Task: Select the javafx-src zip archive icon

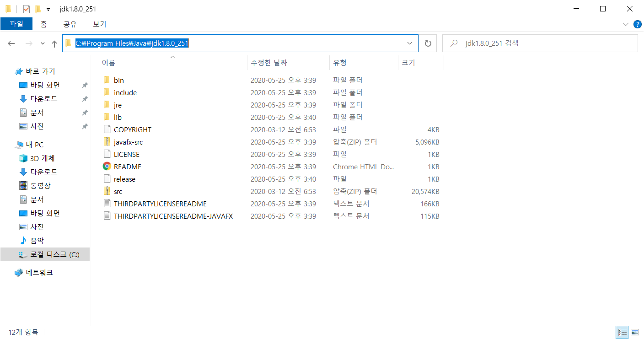Action: click(x=107, y=142)
